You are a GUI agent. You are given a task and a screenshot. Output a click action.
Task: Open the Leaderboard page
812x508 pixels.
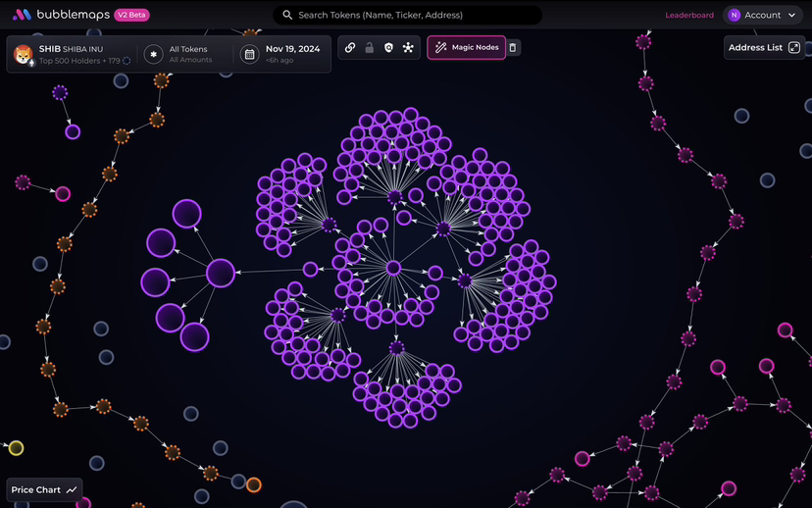pyautogui.click(x=689, y=16)
